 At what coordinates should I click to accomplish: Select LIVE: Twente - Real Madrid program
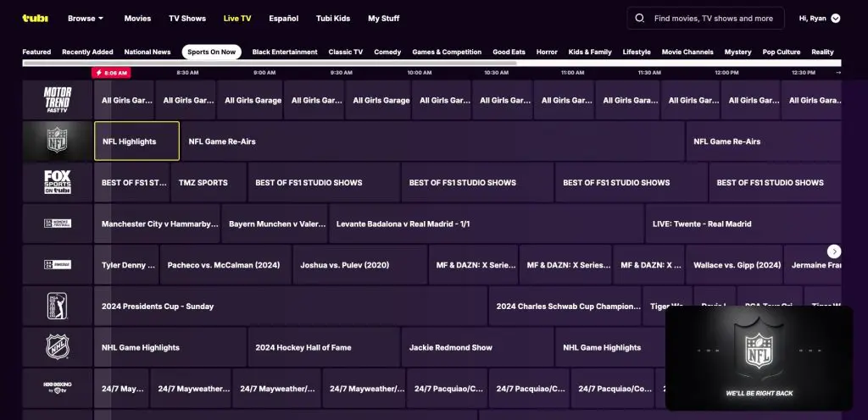[743, 224]
